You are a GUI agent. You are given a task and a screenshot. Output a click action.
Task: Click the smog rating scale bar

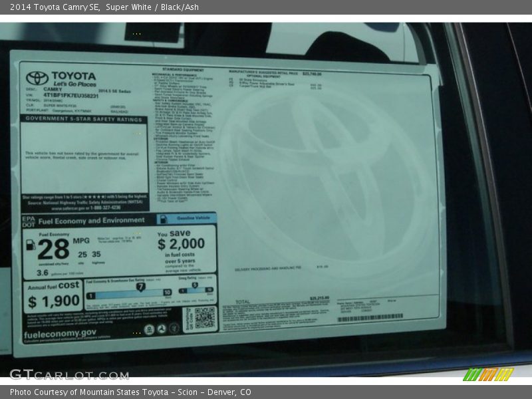click(196, 291)
